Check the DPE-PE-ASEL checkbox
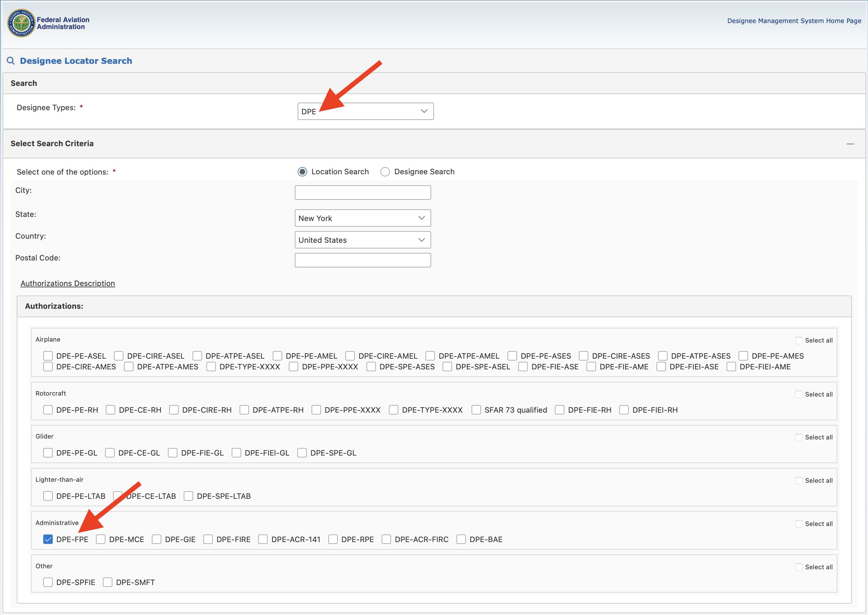 [48, 356]
